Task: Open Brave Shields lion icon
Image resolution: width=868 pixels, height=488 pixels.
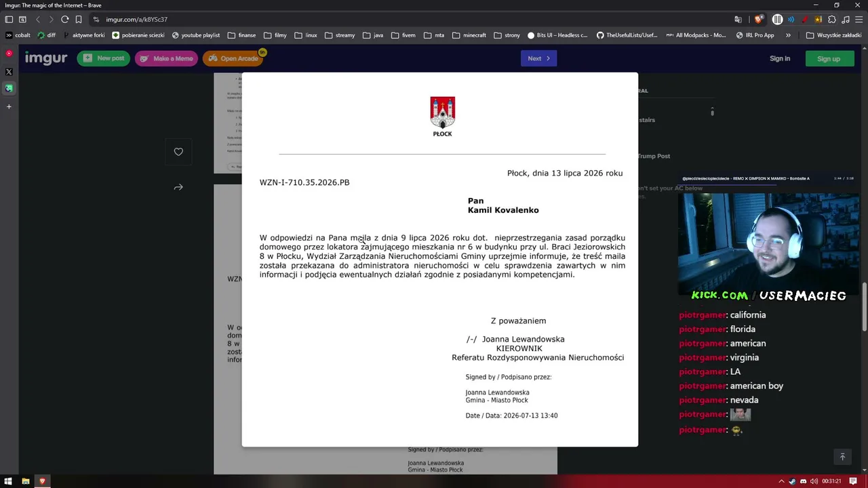Action: point(759,20)
